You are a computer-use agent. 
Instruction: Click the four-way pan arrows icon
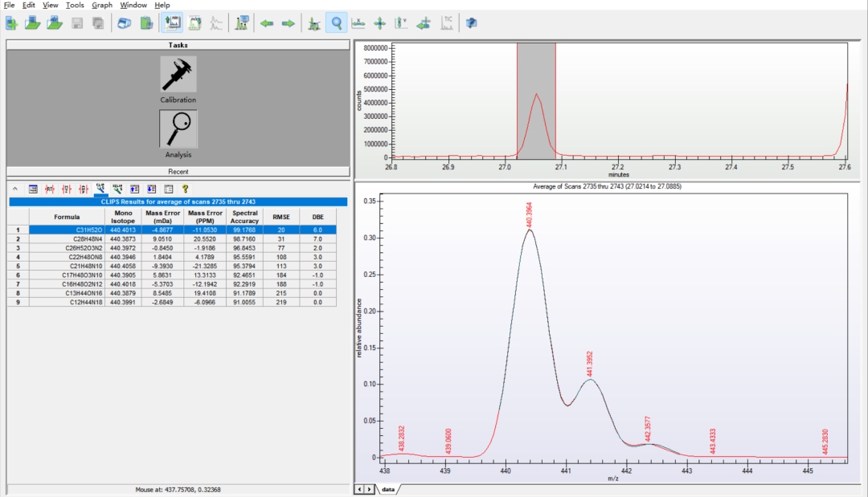point(379,23)
